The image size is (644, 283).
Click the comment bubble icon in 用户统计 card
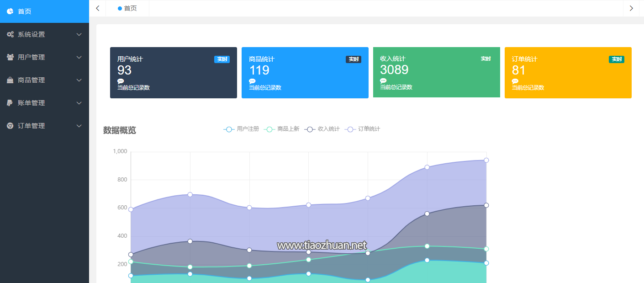click(x=121, y=81)
